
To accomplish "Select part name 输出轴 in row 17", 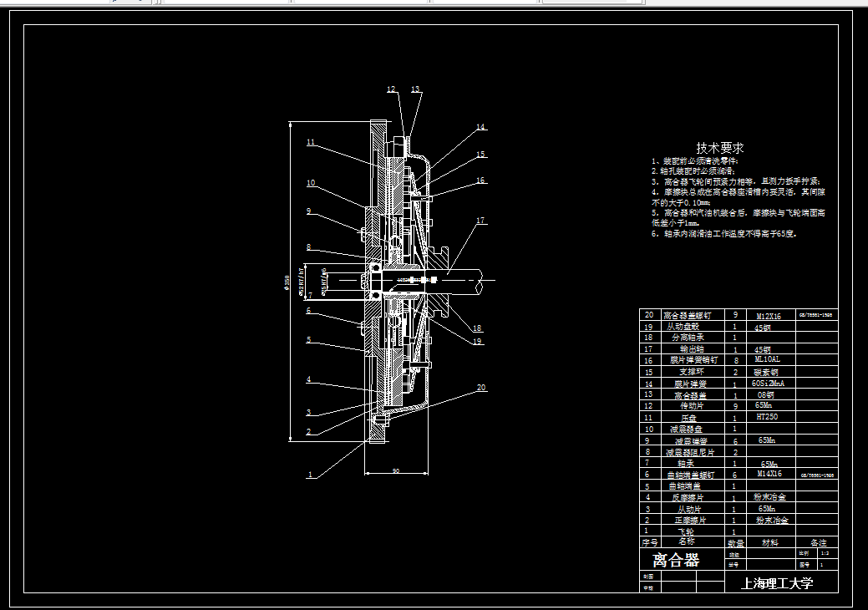I will point(692,349).
